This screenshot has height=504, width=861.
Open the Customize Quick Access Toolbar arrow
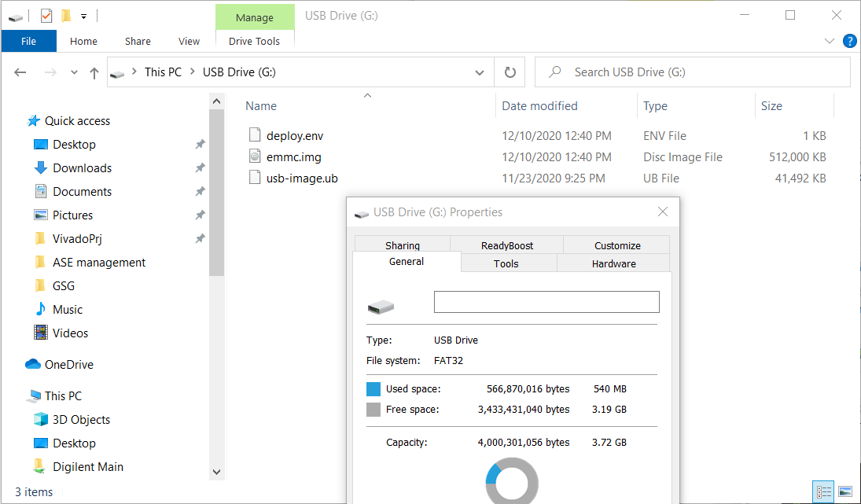click(83, 17)
